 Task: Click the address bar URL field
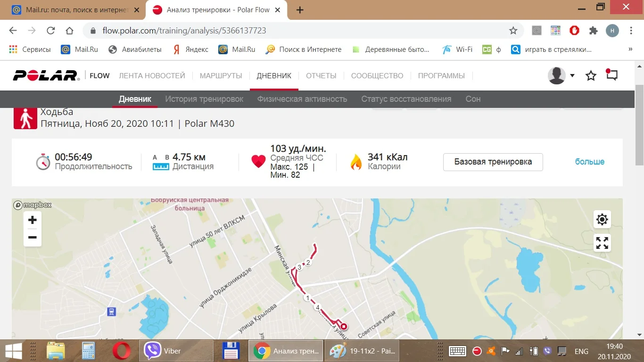[302, 31]
